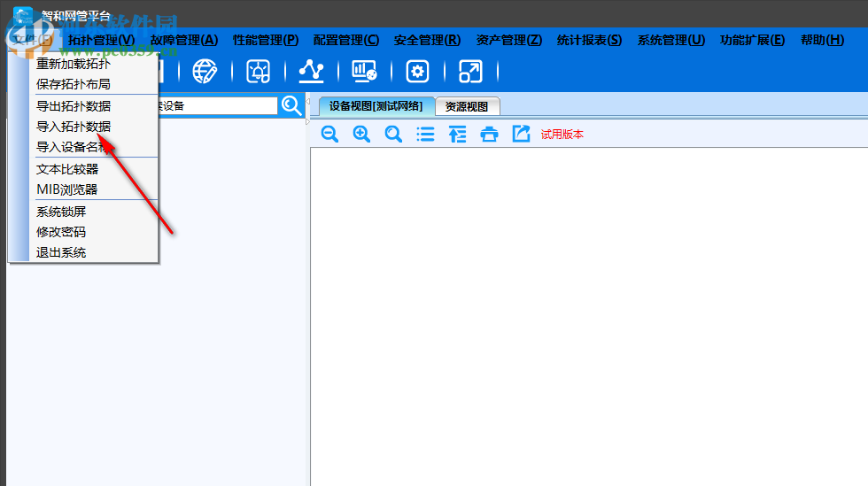
Task: Click the expand fullscreen toolbar icon
Action: 470,72
